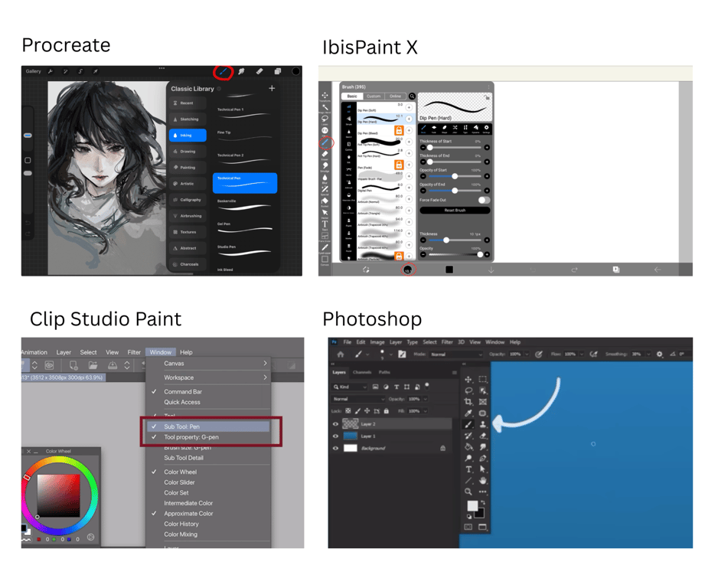Select Photoshop Lasso tool
705x588 pixels.
point(468,390)
